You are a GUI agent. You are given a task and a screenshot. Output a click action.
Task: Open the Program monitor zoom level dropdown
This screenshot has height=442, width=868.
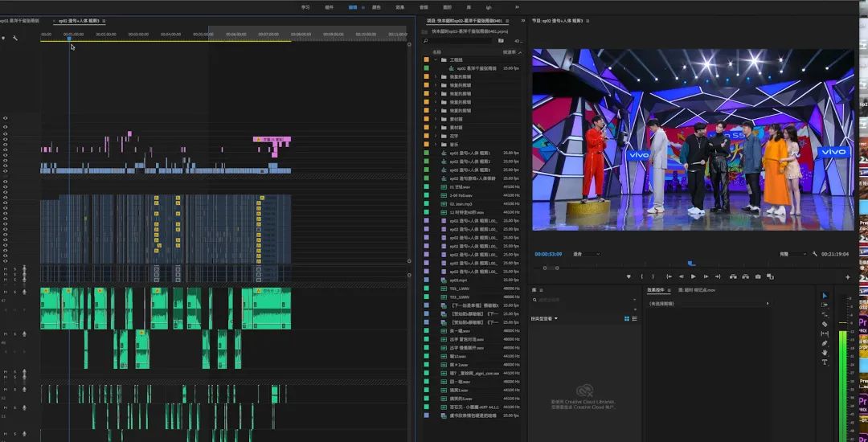click(587, 254)
